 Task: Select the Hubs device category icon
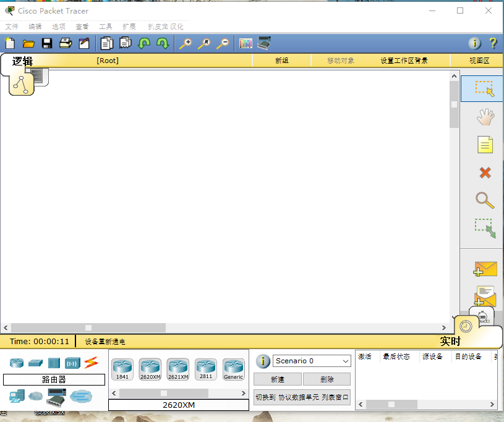[x=54, y=363]
